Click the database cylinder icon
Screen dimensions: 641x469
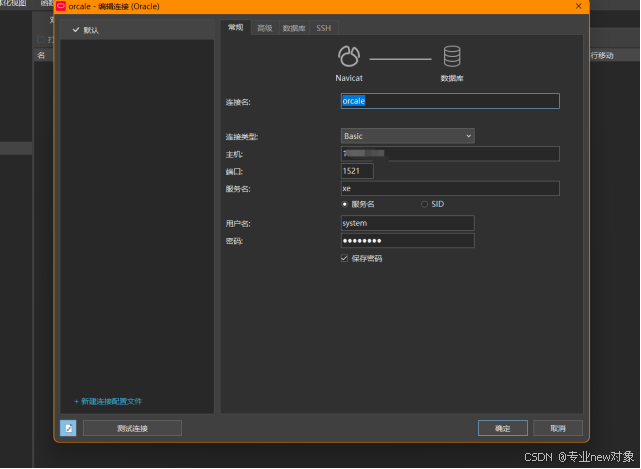click(x=452, y=56)
